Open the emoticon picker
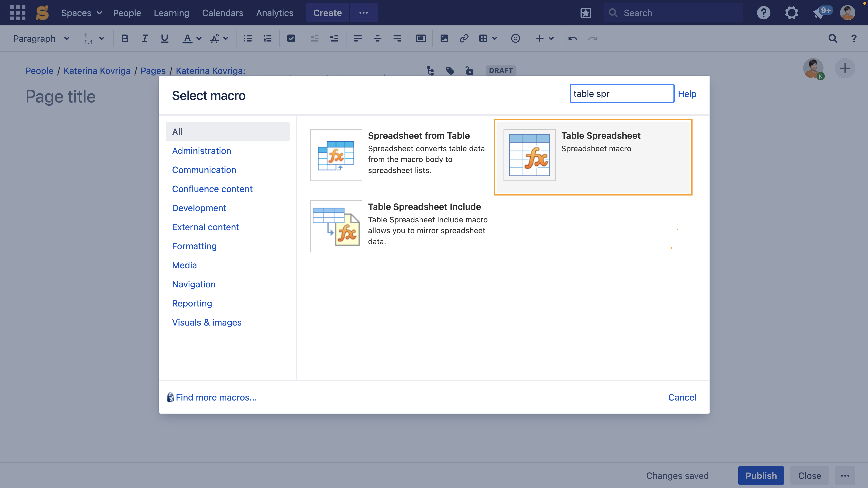 (515, 38)
